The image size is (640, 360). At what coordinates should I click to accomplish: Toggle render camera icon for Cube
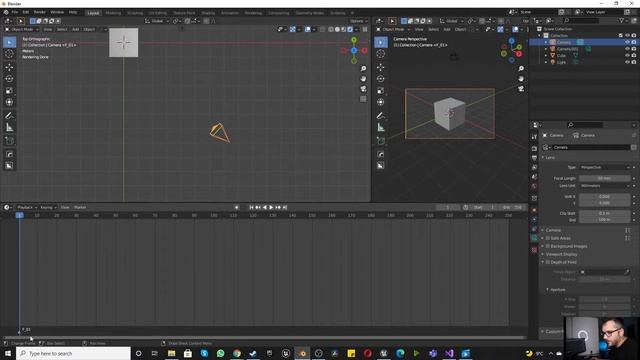[634, 55]
